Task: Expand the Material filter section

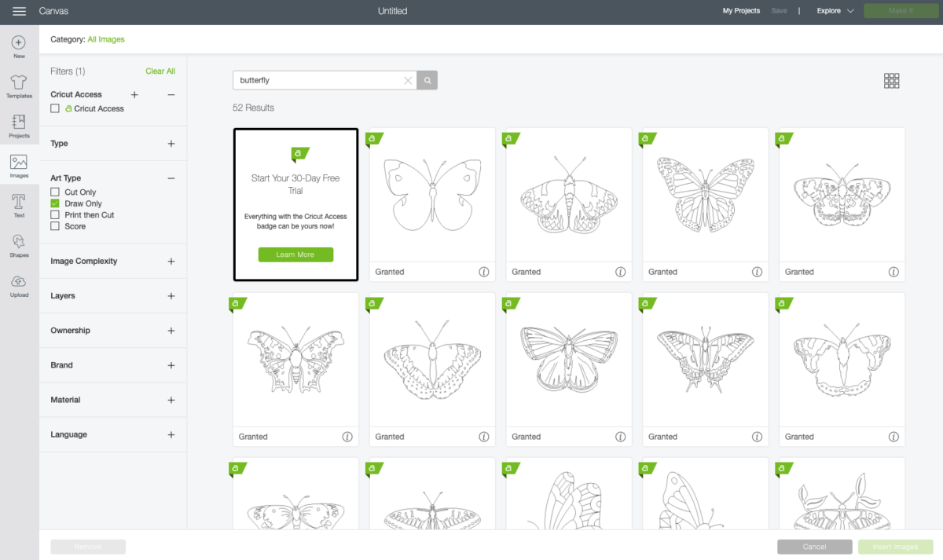Action: click(171, 400)
